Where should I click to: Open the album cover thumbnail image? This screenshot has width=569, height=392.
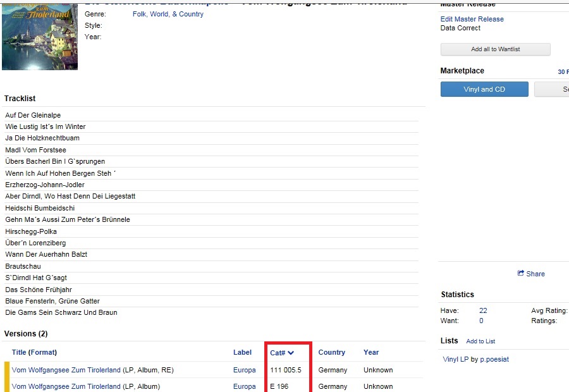[40, 37]
